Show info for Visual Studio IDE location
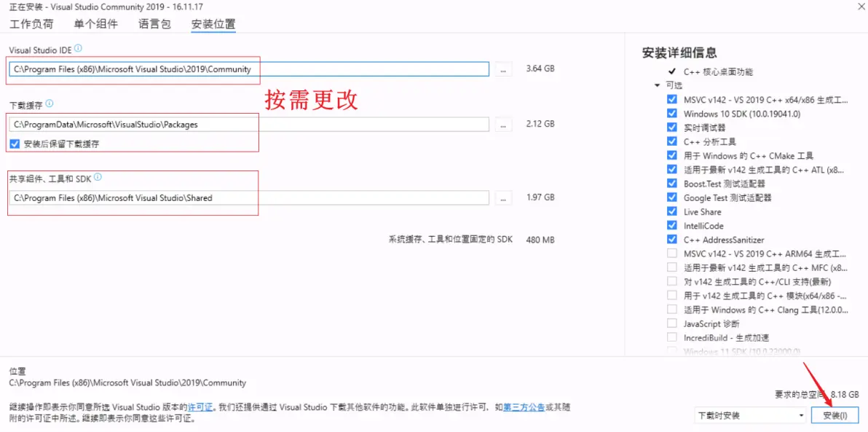This screenshot has height=432, width=868. point(78,49)
